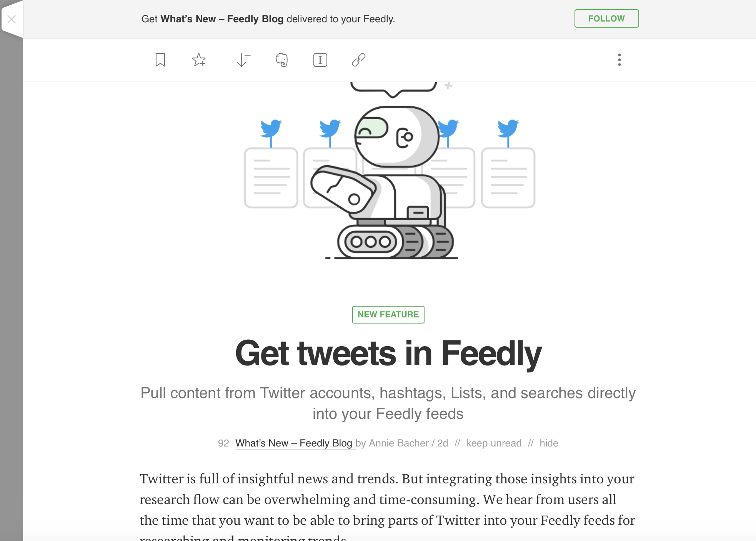Open the What's New – Feedly Blog feed
This screenshot has width=756, height=541.
pos(295,443)
